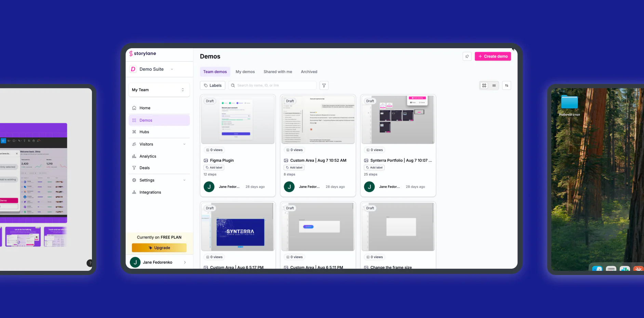This screenshot has width=644, height=318.
Task: Click the Figma Plugin demo title
Action: (222, 160)
